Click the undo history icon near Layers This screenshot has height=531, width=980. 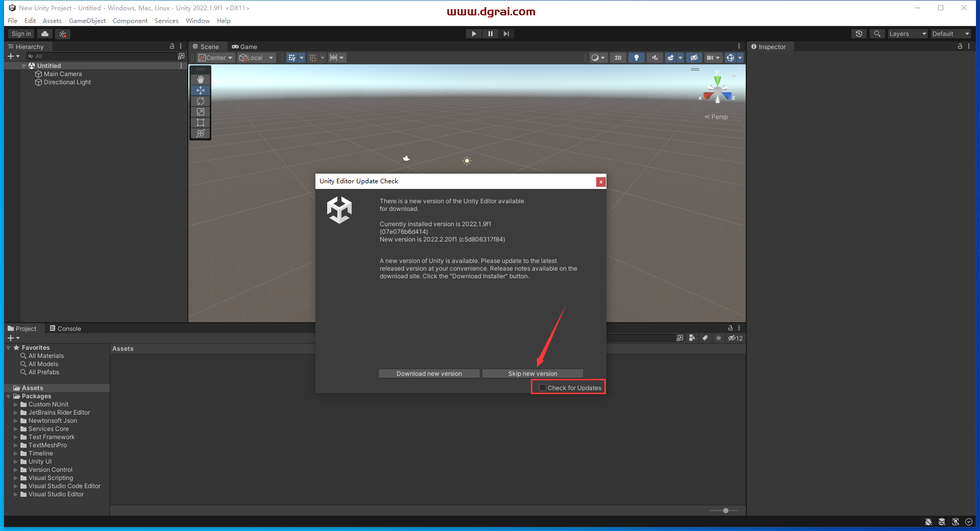[x=859, y=34]
